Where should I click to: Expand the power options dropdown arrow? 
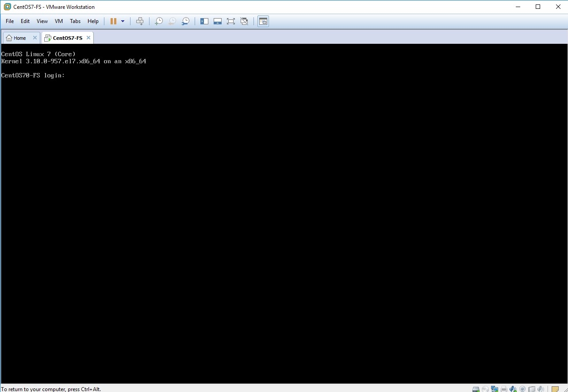coord(123,21)
